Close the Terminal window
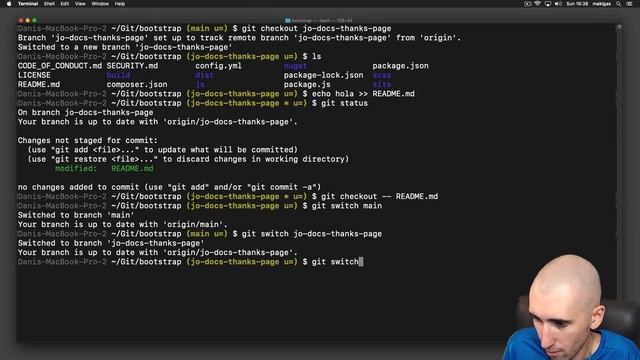Screen dimensions: 640x360 tap(21, 20)
